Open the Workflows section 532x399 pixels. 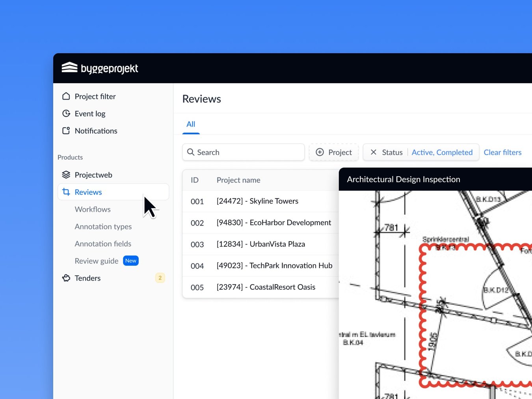(92, 209)
